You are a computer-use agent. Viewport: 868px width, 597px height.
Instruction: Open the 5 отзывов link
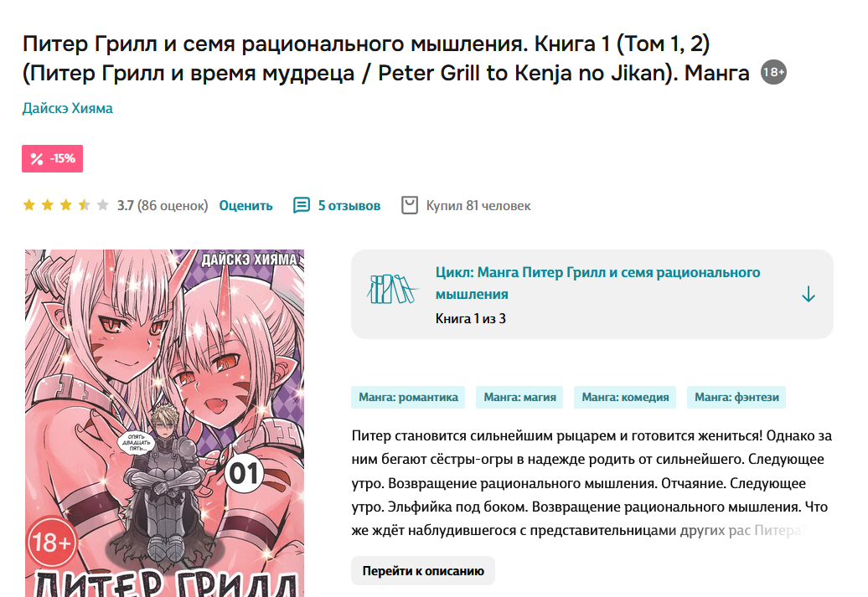[349, 205]
